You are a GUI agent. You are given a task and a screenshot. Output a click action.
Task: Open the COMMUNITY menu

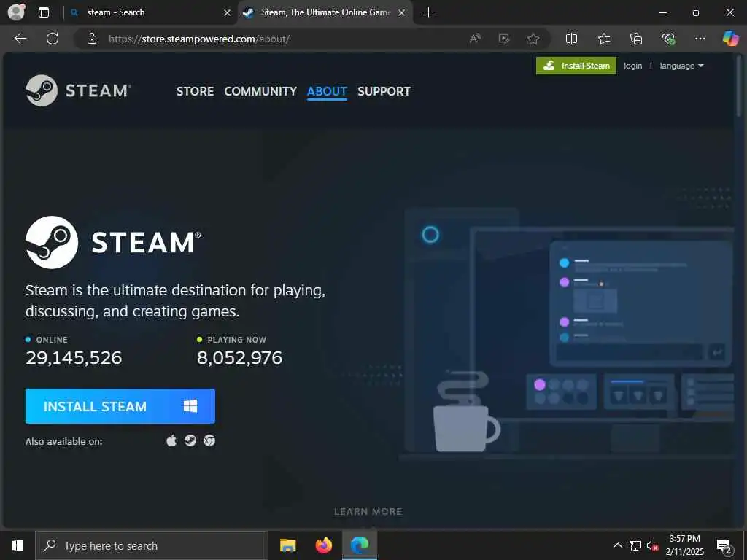(260, 91)
